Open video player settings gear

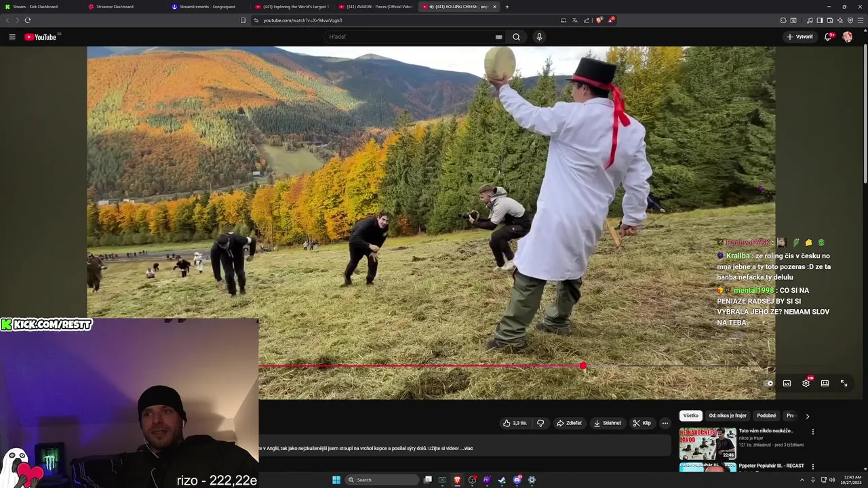[806, 383]
